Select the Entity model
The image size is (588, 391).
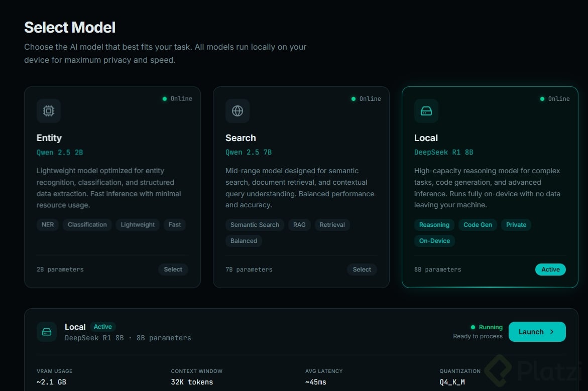coord(173,270)
